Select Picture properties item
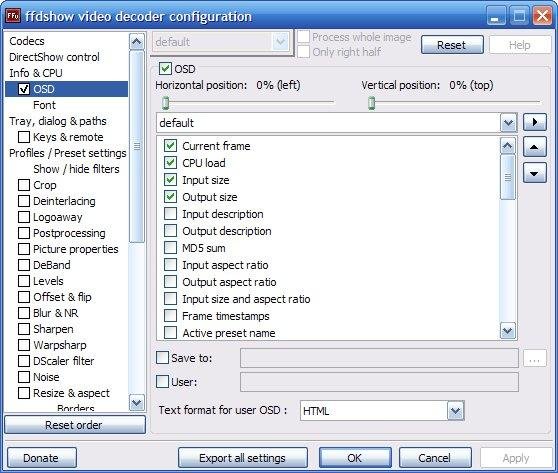 tap(75, 249)
